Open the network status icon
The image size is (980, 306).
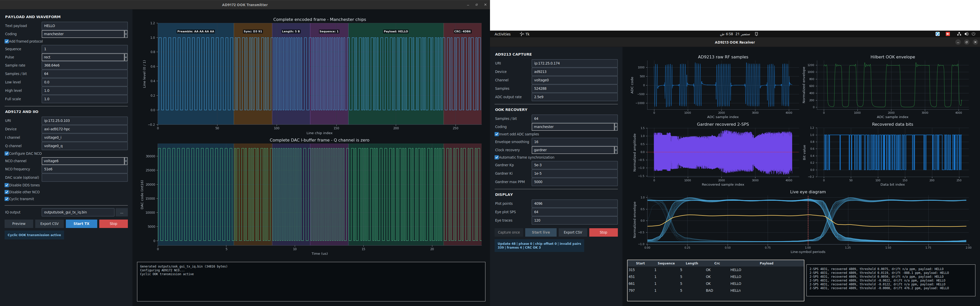959,34
